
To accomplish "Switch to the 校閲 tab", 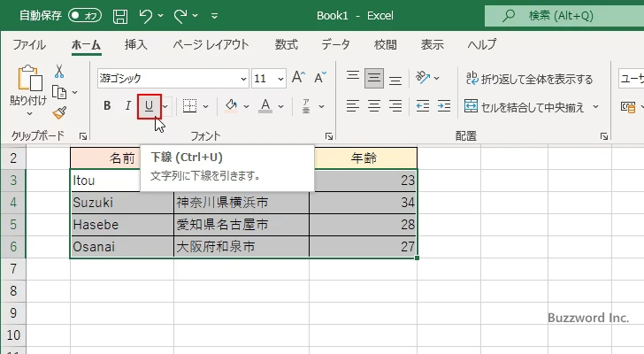I will 386,44.
